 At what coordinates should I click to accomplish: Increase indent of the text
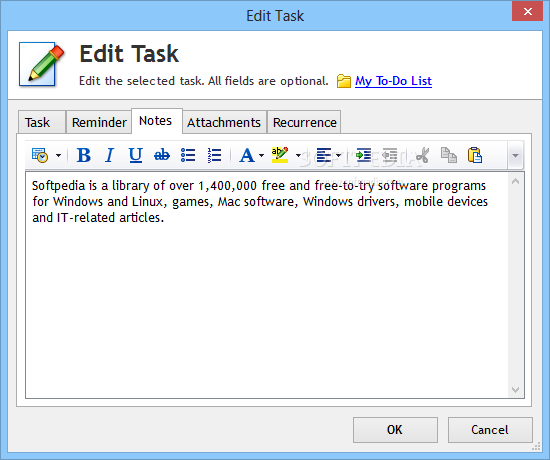tap(363, 155)
